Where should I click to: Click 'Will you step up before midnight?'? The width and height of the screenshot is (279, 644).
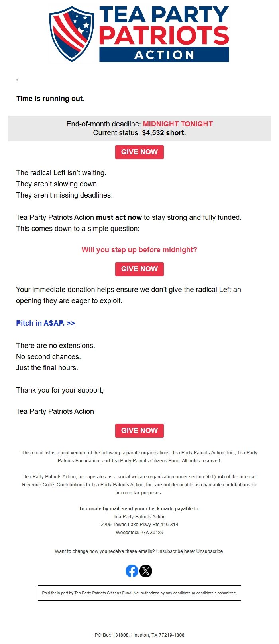[x=139, y=250]
